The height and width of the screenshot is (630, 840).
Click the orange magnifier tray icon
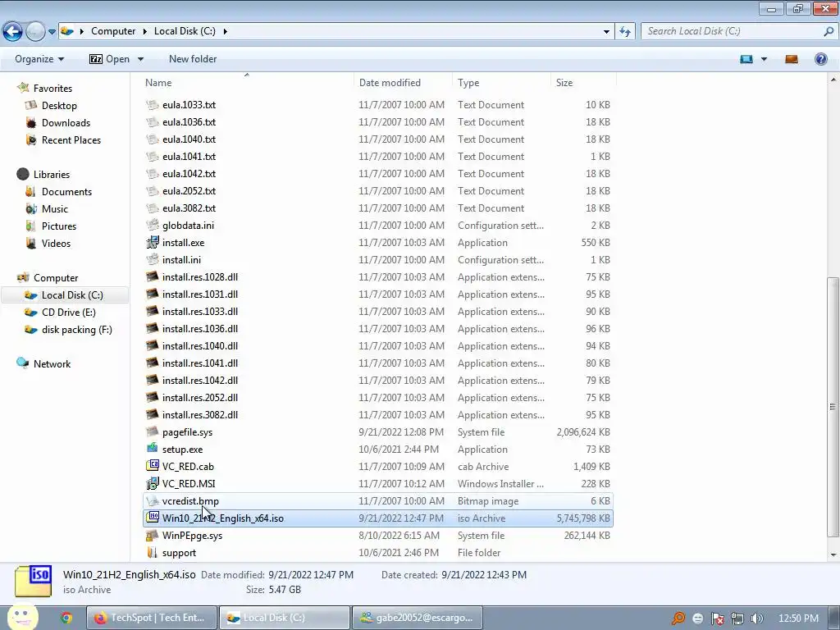point(678,619)
